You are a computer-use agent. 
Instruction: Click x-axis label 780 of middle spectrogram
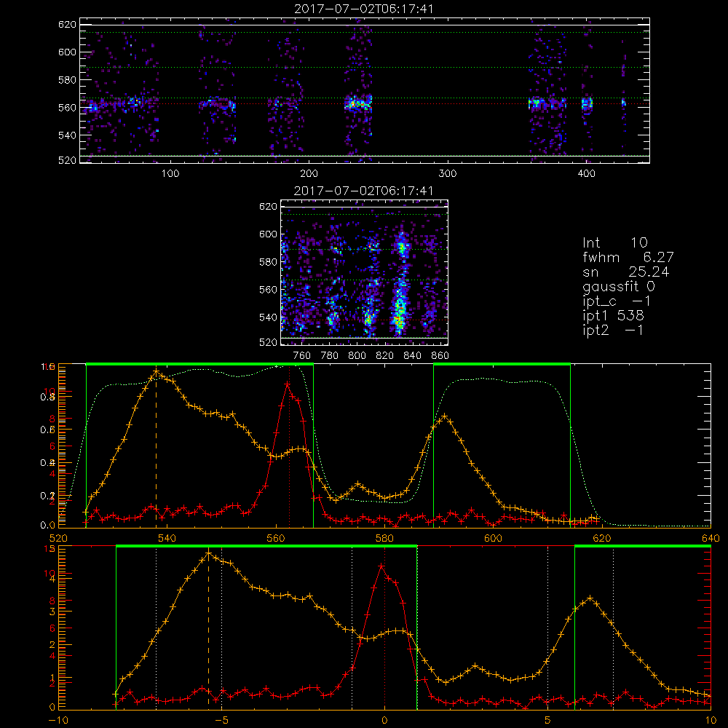tap(330, 356)
